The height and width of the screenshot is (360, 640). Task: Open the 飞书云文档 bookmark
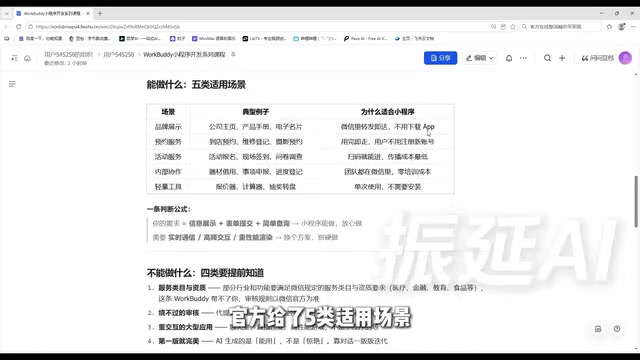tap(414, 38)
